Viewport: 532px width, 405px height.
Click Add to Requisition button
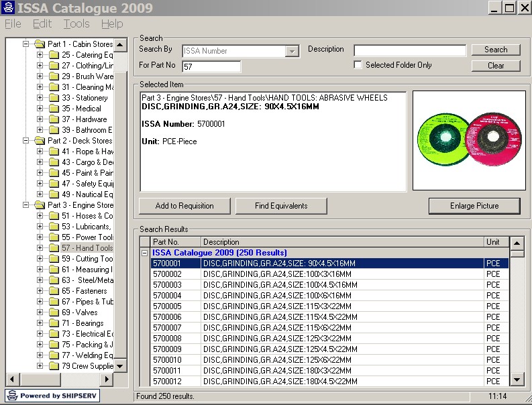[184, 206]
